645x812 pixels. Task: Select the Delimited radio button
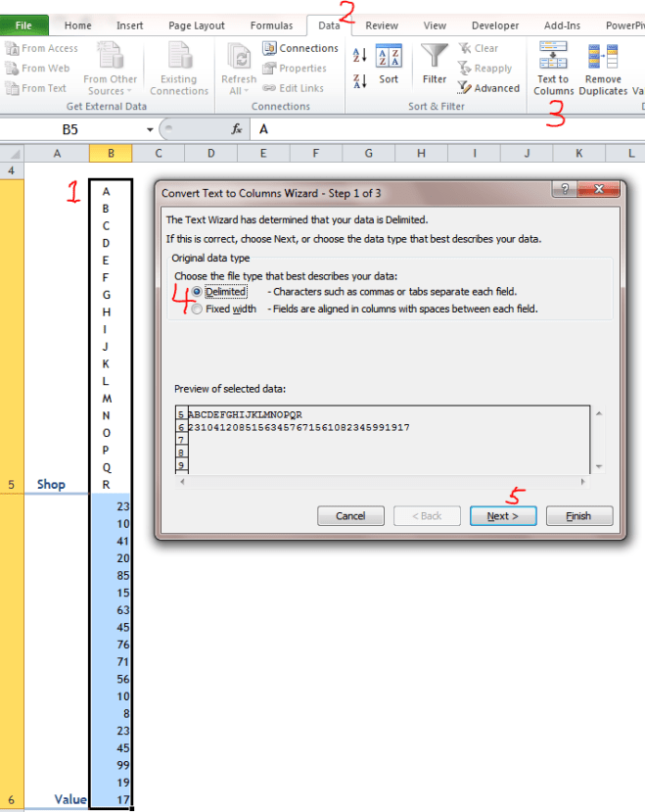tap(199, 292)
